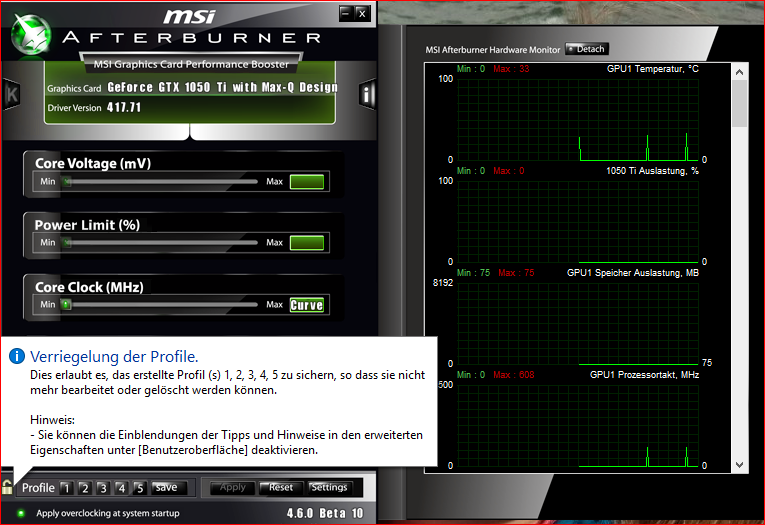Detach the hardware monitor window
Viewport: 765px width, 525px height.
point(587,49)
